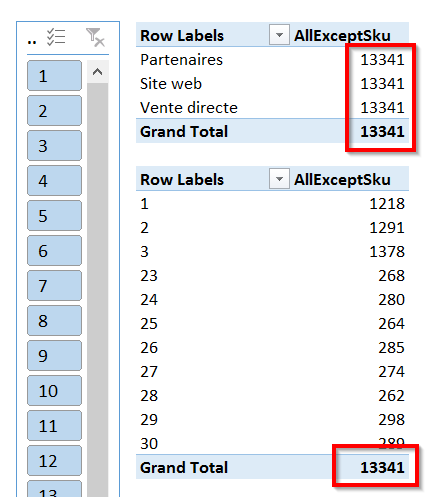Select slicer item 1
The height and width of the screenshot is (497, 435).
pos(54,76)
